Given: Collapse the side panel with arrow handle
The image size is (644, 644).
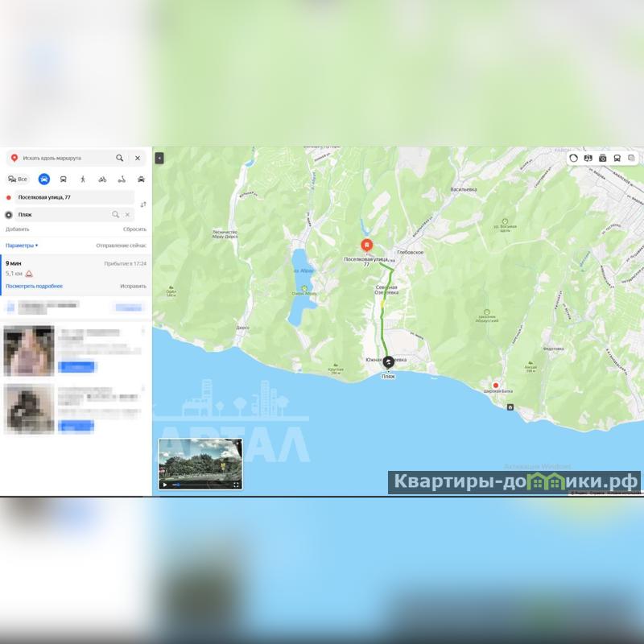Looking at the screenshot, I should tap(159, 158).
